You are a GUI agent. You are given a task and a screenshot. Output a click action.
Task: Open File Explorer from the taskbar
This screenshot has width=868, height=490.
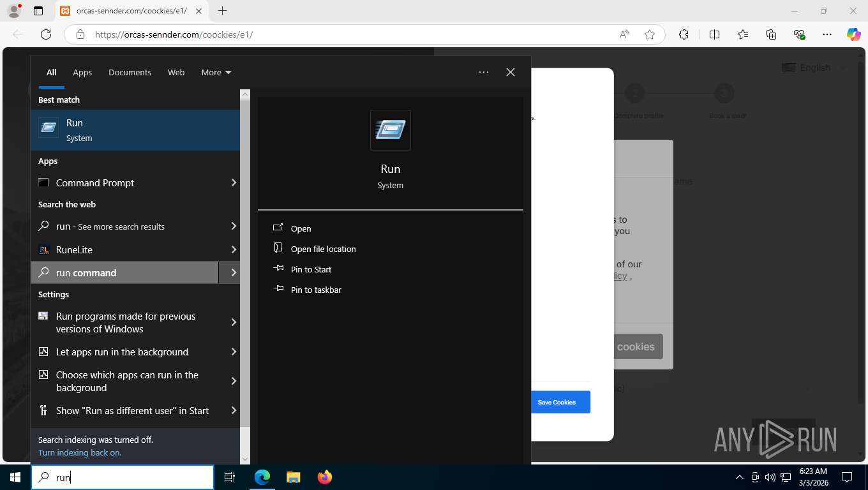click(x=293, y=477)
